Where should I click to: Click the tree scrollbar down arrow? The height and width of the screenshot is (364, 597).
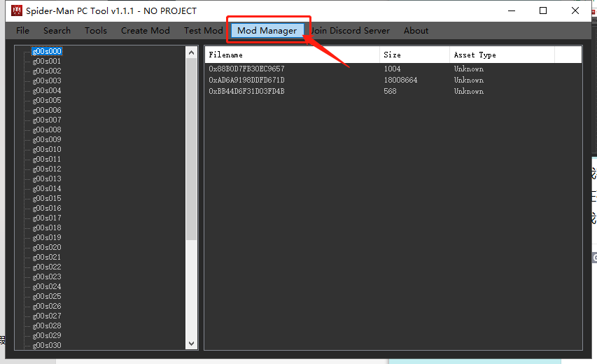[x=192, y=344]
